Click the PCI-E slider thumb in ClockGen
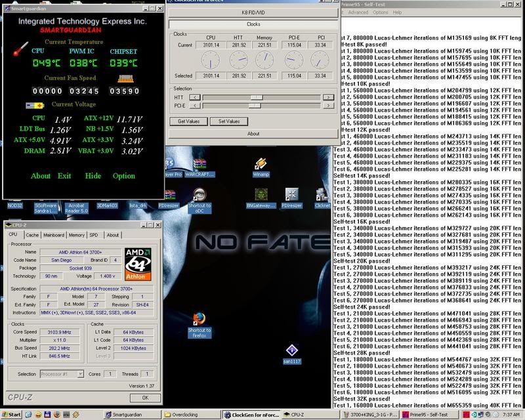Screen dimensions: 525x420 tap(255, 106)
